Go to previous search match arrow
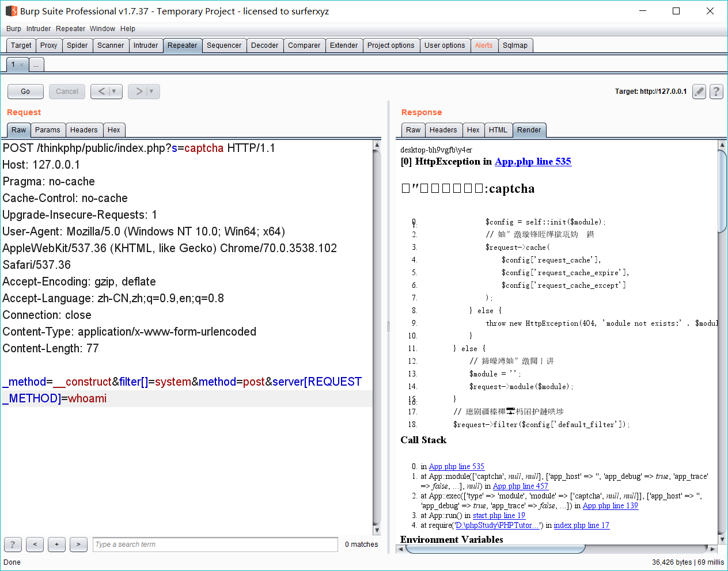Viewport: 728px width, 571px height. [35, 544]
